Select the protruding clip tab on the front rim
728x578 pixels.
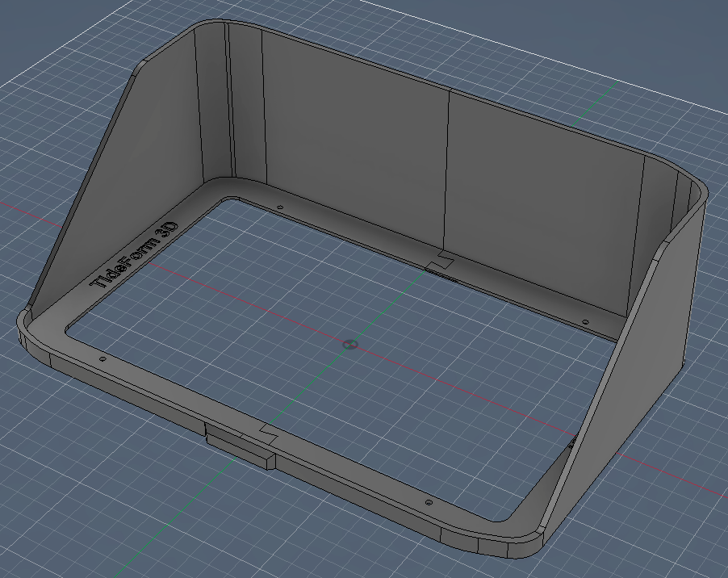tap(241, 446)
